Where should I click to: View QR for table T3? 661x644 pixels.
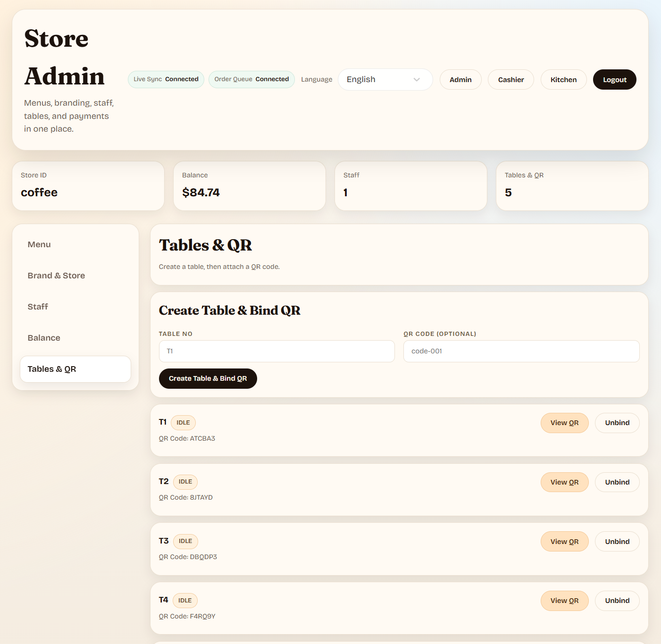(x=564, y=542)
